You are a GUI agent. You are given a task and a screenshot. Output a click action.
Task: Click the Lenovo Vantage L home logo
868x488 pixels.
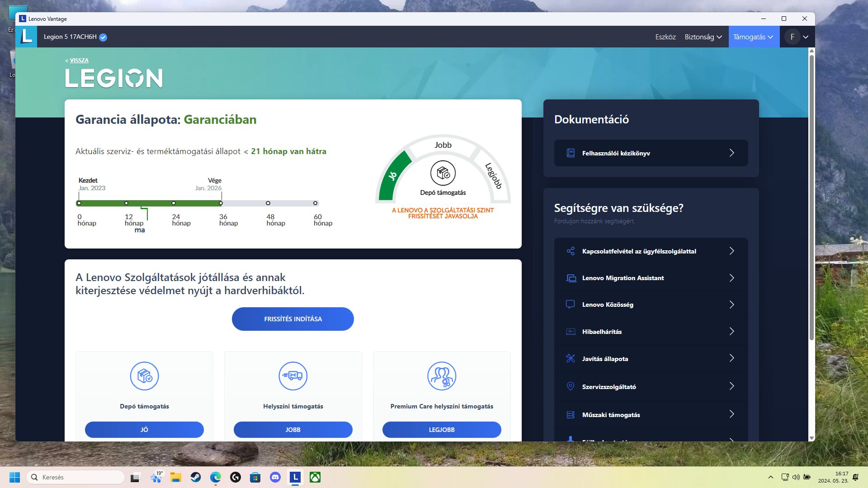point(26,37)
